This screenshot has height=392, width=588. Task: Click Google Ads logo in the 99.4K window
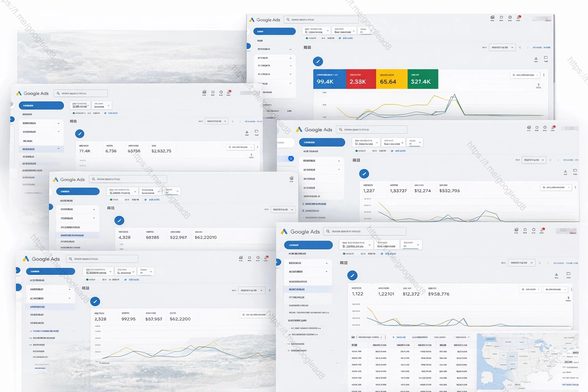(x=265, y=20)
